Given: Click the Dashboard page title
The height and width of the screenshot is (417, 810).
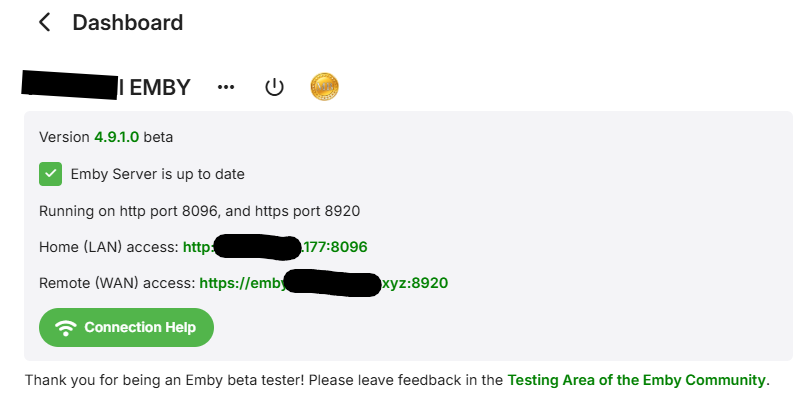Looking at the screenshot, I should tap(127, 22).
